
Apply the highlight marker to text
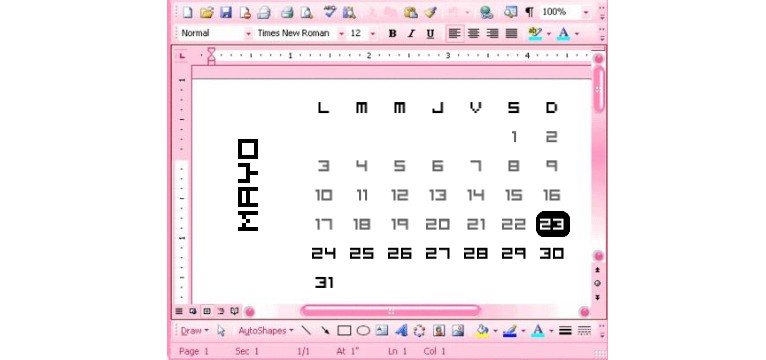535,33
